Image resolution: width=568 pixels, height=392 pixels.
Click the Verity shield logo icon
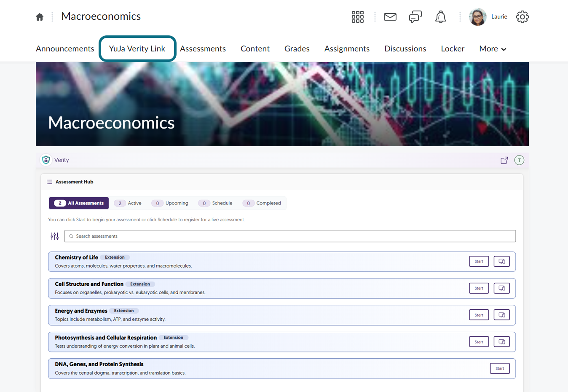[46, 160]
